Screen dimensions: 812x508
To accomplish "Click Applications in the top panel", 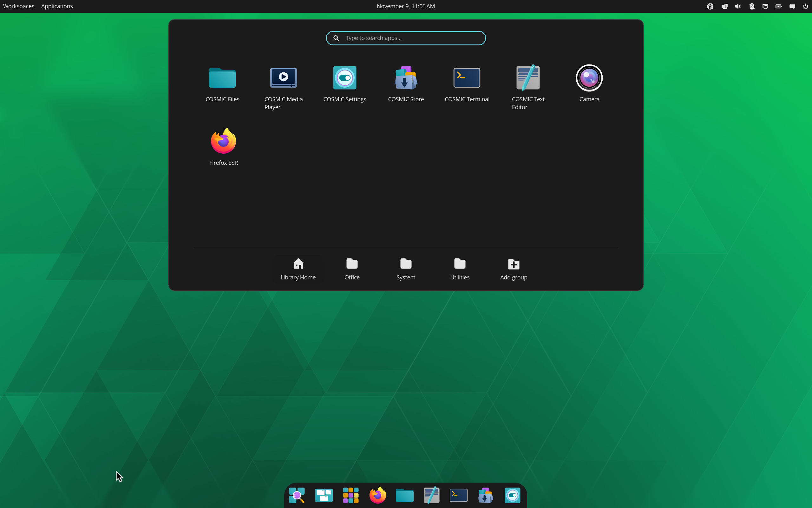I will [57, 6].
